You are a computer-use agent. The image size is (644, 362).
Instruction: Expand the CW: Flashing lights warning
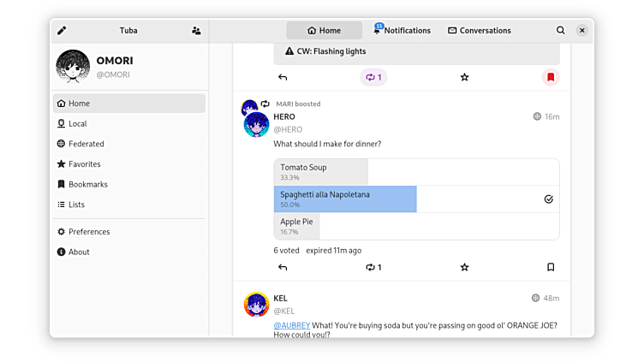pos(416,51)
